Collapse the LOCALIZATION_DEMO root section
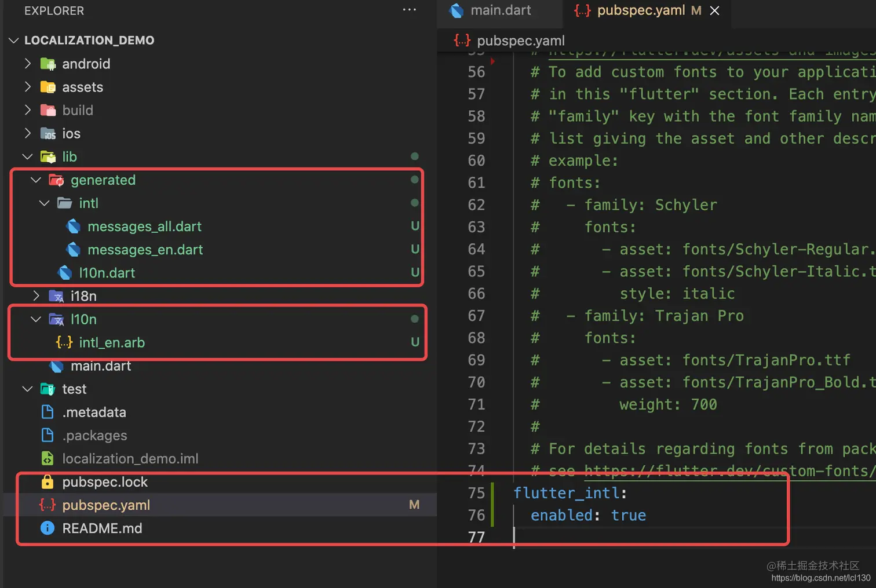The width and height of the screenshot is (876, 588). [x=14, y=41]
